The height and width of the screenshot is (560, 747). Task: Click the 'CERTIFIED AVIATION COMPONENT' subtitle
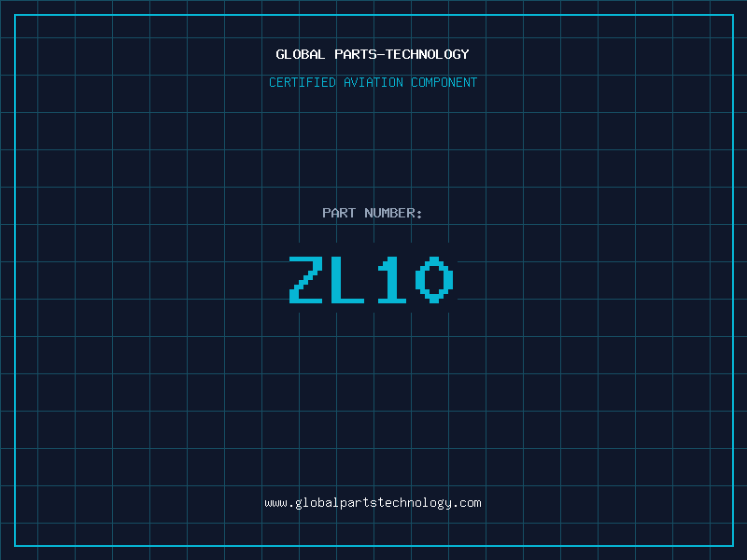coord(373,82)
